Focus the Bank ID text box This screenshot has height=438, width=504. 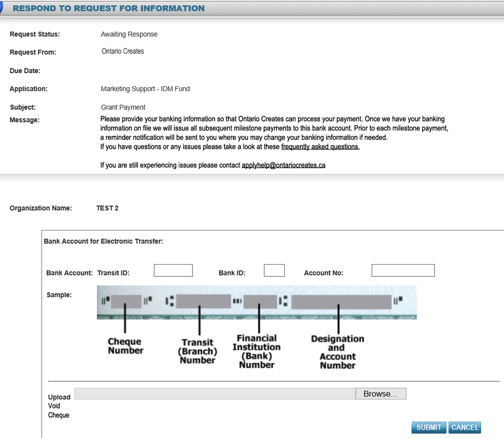pos(274,270)
